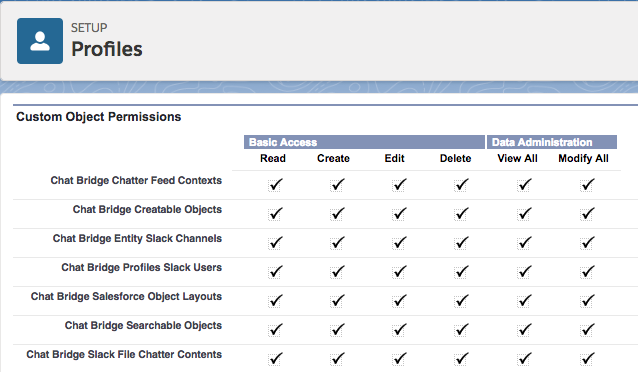638x372 pixels.
Task: Toggle View All for Chat Bridge Creatable Objects
Action: [524, 214]
